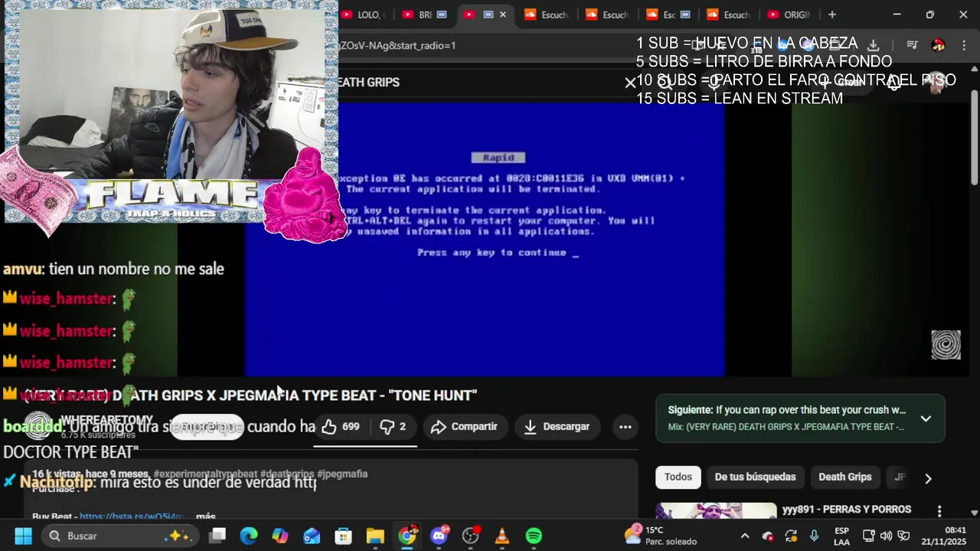Screen dimensions: 980x551
Task: Open File Explorer from taskbar
Action: pyautogui.click(x=374, y=536)
